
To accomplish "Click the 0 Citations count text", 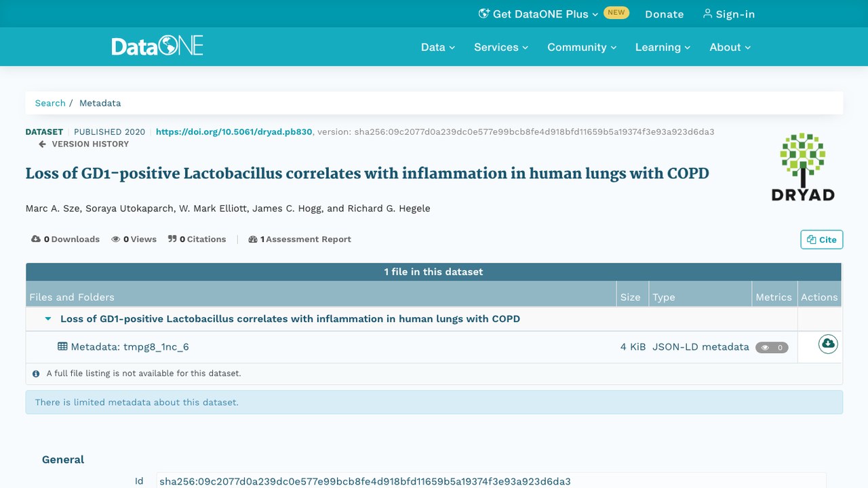I will pyautogui.click(x=203, y=239).
